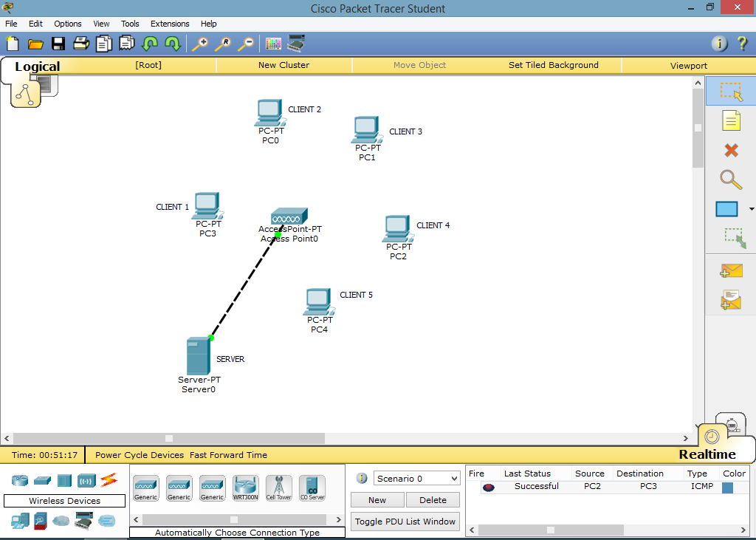Open the Extensions menu
This screenshot has height=540, width=756.
click(170, 24)
